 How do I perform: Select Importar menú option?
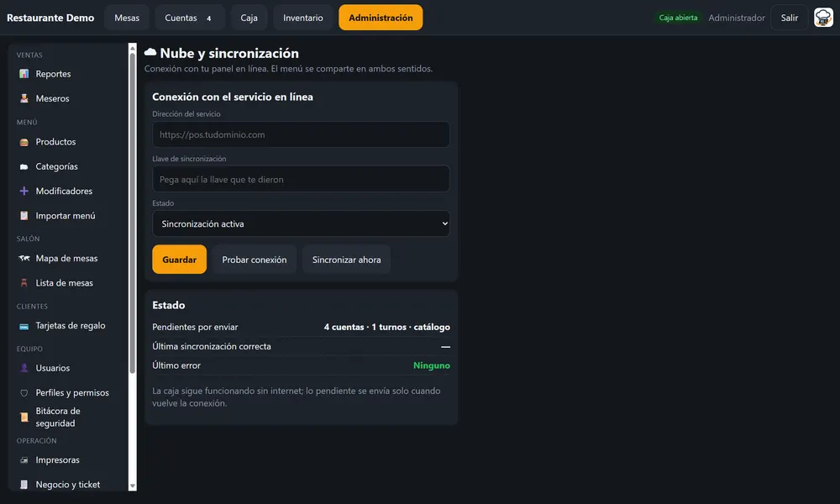pos(67,216)
